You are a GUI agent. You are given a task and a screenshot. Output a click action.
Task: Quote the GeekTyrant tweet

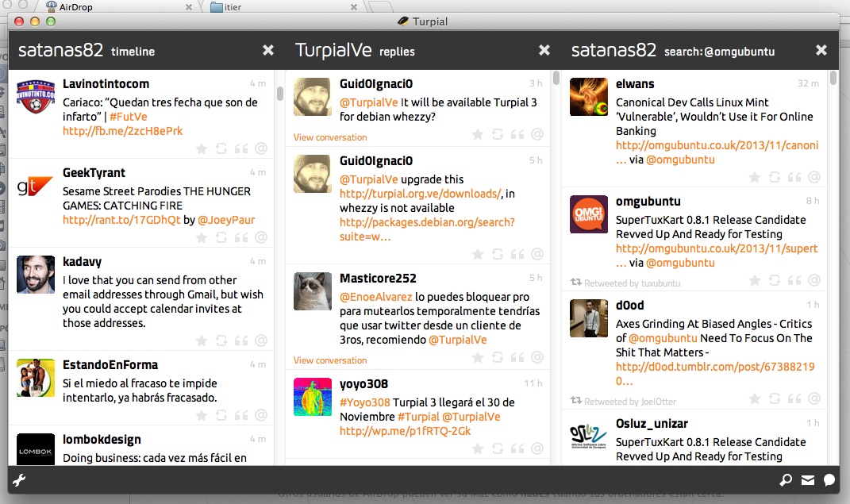pos(241,237)
